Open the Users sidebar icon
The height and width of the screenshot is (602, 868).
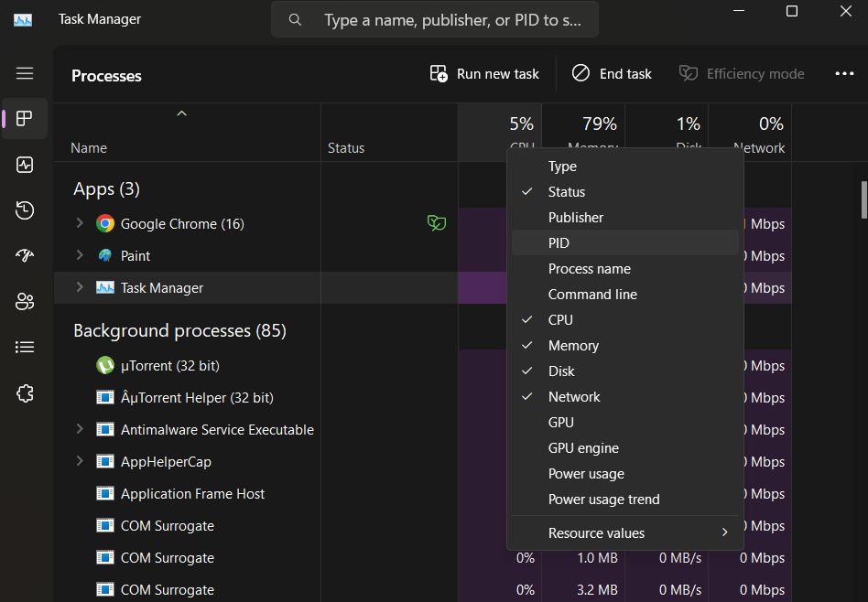25,302
